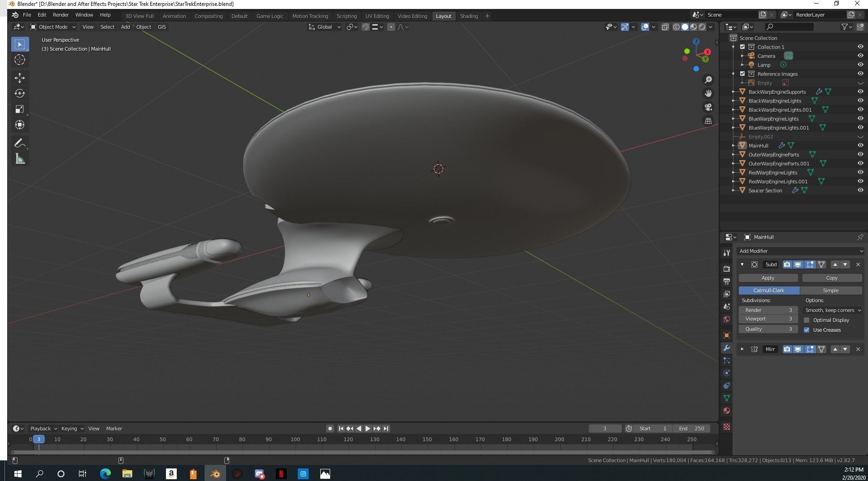Image resolution: width=868 pixels, height=481 pixels.
Task: Toggle visibility of Saucer Section
Action: tap(860, 190)
